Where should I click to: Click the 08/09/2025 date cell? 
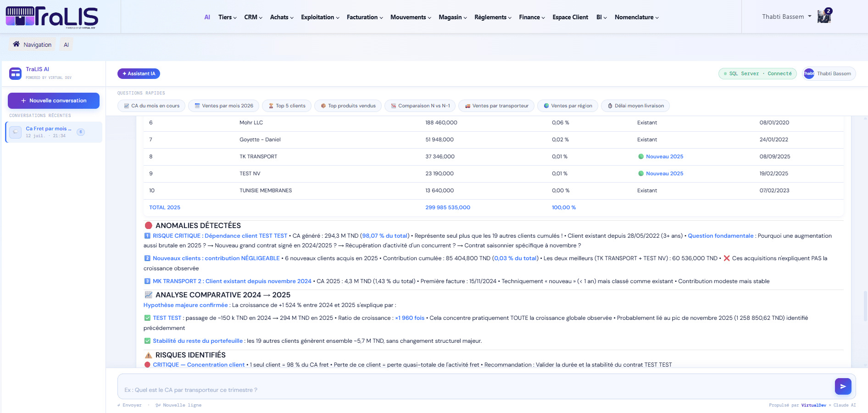[x=775, y=156]
